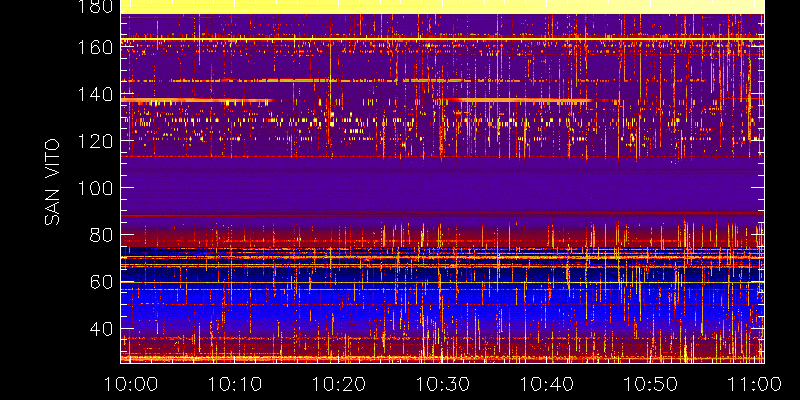Click the 10:50 time axis label
The width and height of the screenshot is (800, 400).
(651, 383)
